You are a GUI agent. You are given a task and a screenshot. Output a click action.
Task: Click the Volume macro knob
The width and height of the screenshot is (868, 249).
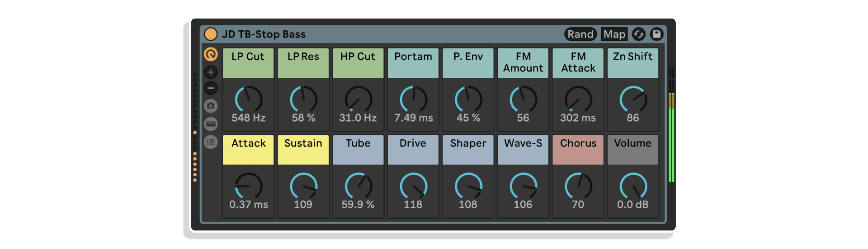633,186
